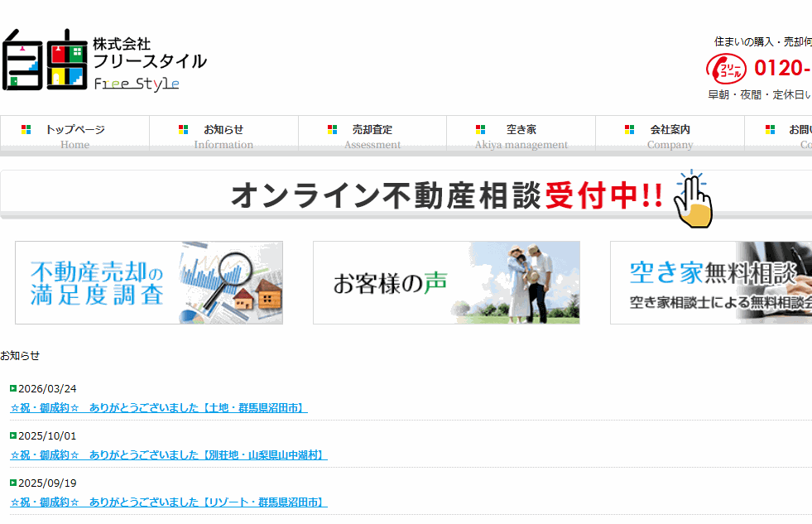812x524 pixels.
Task: Click green marker next to 2025/09/19
Action: [x=13, y=483]
